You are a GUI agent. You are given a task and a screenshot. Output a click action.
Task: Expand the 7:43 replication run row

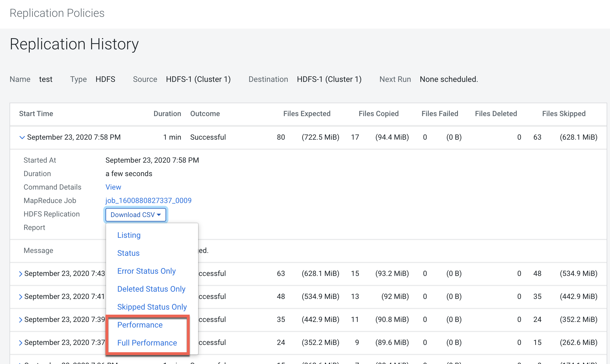20,274
